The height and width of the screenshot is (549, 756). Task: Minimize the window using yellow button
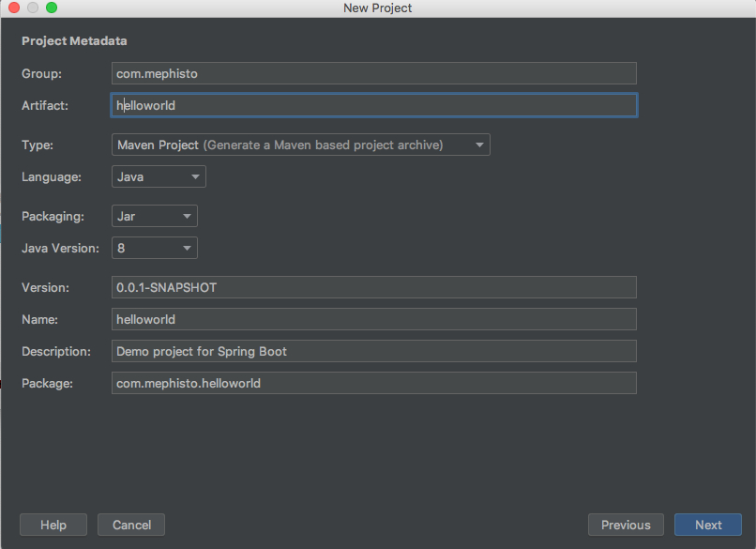(x=33, y=8)
